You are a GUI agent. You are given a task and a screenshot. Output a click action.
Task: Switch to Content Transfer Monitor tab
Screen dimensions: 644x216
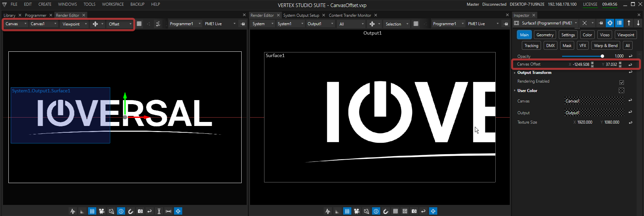click(350, 15)
